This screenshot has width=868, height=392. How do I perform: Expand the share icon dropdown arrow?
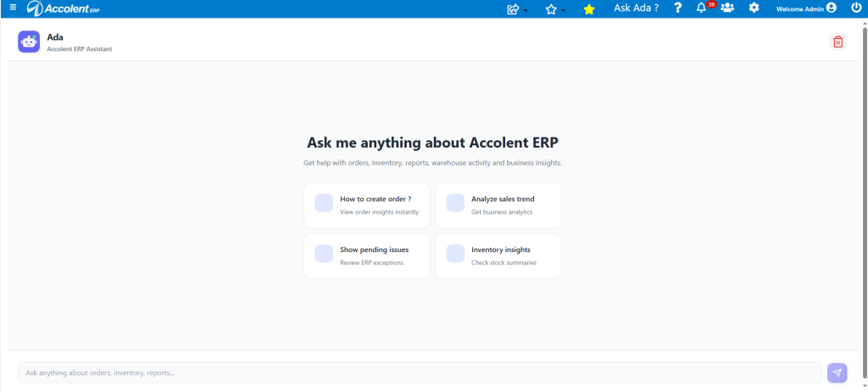click(x=526, y=10)
